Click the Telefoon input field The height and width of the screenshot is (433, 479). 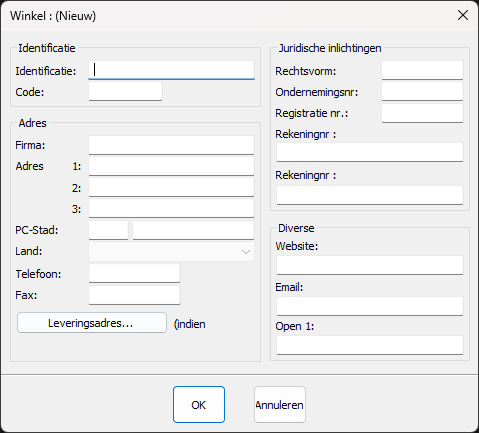click(134, 273)
